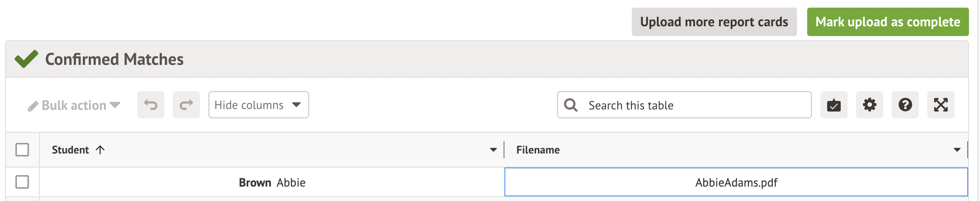Expand table to fullscreen icon
The height and width of the screenshot is (201, 980).
[x=941, y=105]
